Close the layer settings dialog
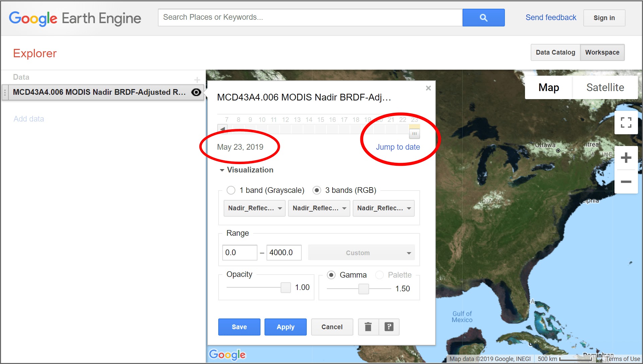Viewport: 643px width, 364px height. (428, 88)
